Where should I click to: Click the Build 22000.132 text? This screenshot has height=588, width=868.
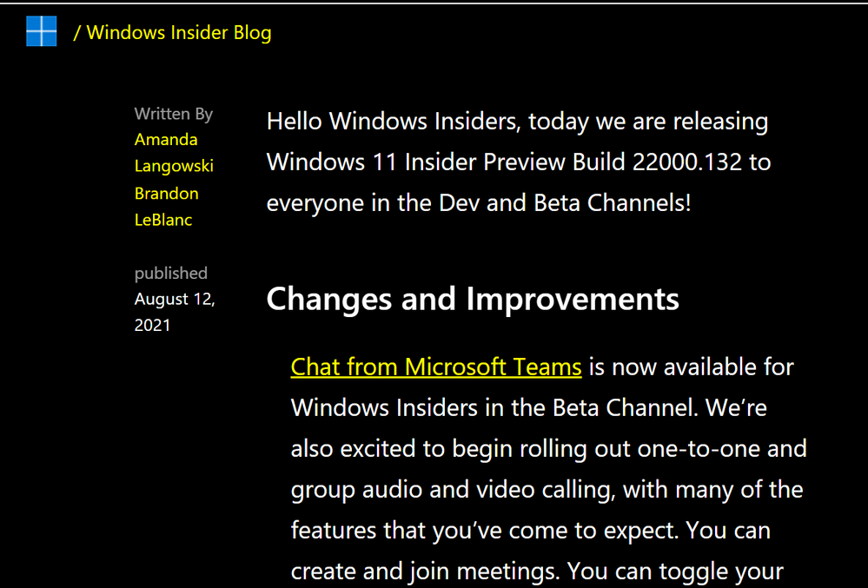click(657, 162)
